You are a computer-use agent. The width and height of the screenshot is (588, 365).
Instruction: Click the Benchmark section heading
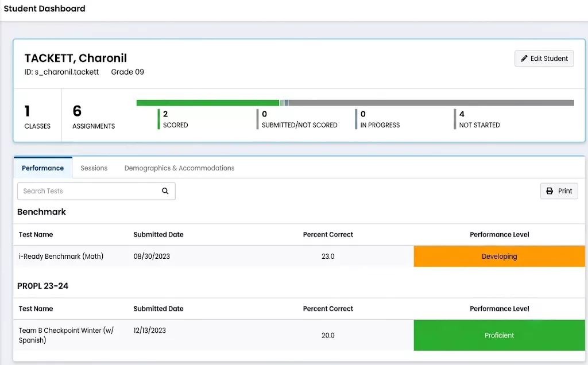click(41, 212)
